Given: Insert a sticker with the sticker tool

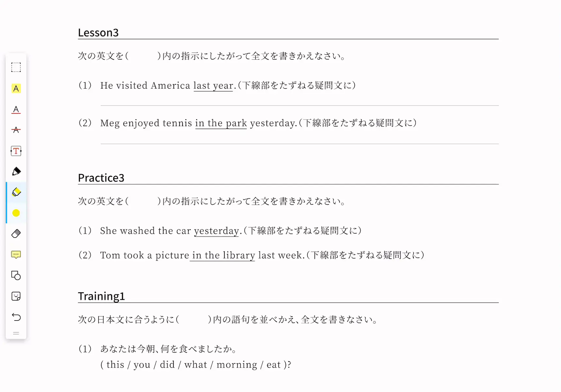Looking at the screenshot, I should coord(16,296).
